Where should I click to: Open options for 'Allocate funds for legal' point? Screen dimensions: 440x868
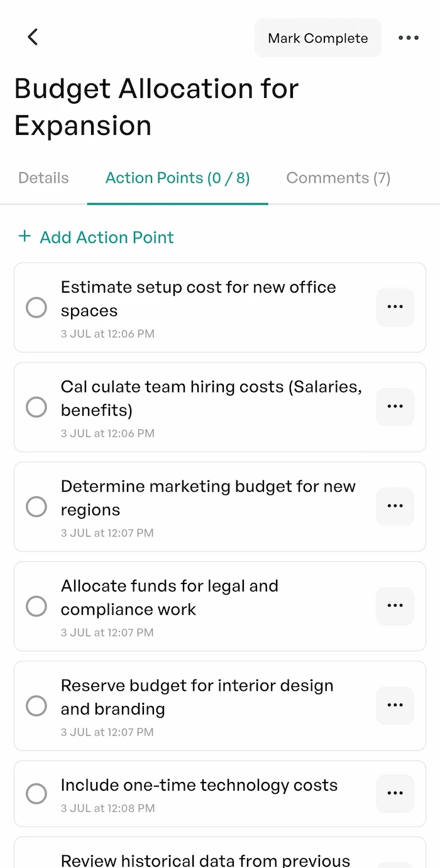(x=395, y=605)
